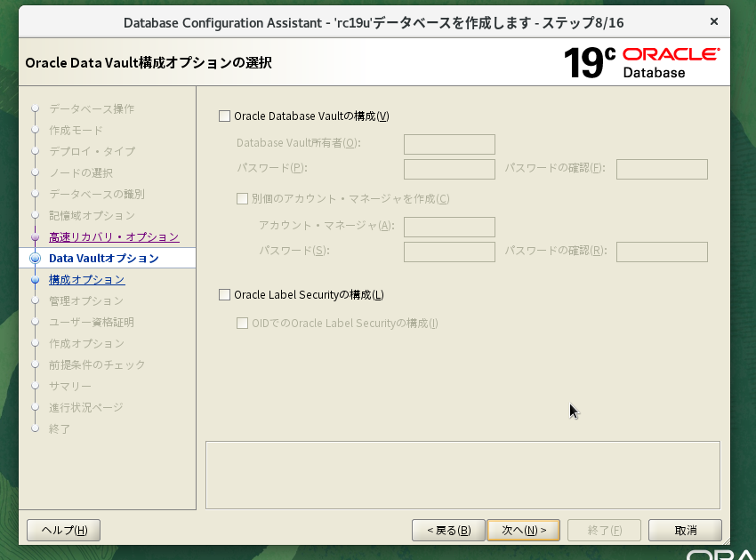Click the message area at bottom of dialog

pos(462,476)
